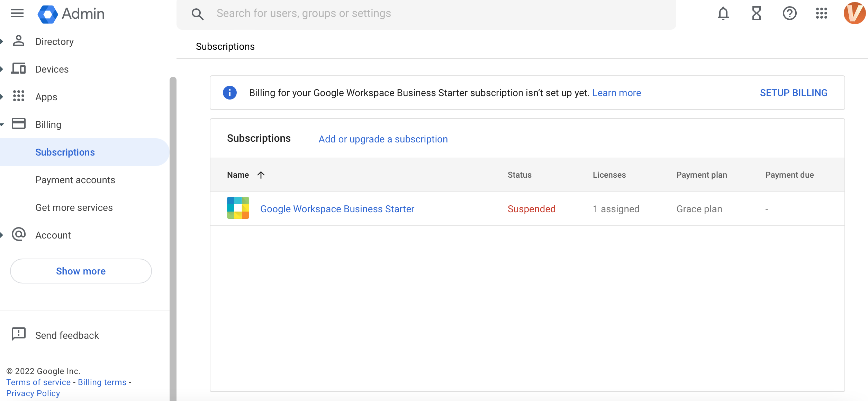Open the notifications bell
The width and height of the screenshot is (868, 401).
click(x=724, y=13)
